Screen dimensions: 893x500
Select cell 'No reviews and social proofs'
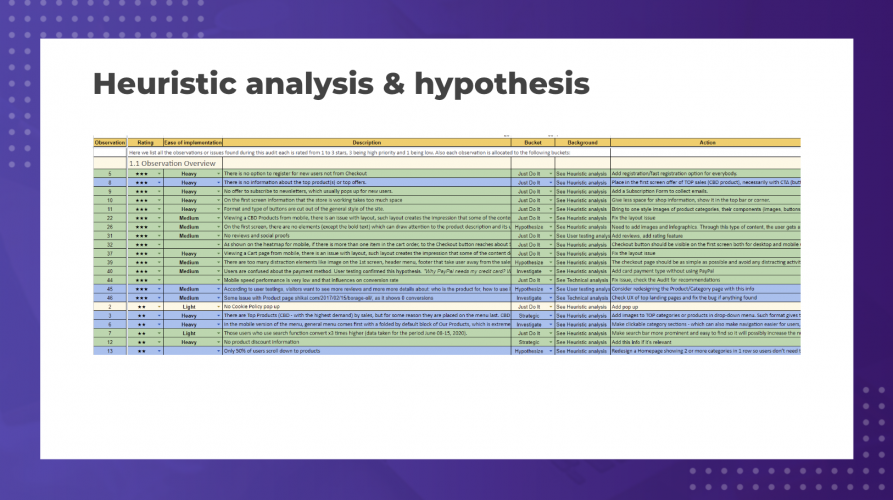pos(367,236)
